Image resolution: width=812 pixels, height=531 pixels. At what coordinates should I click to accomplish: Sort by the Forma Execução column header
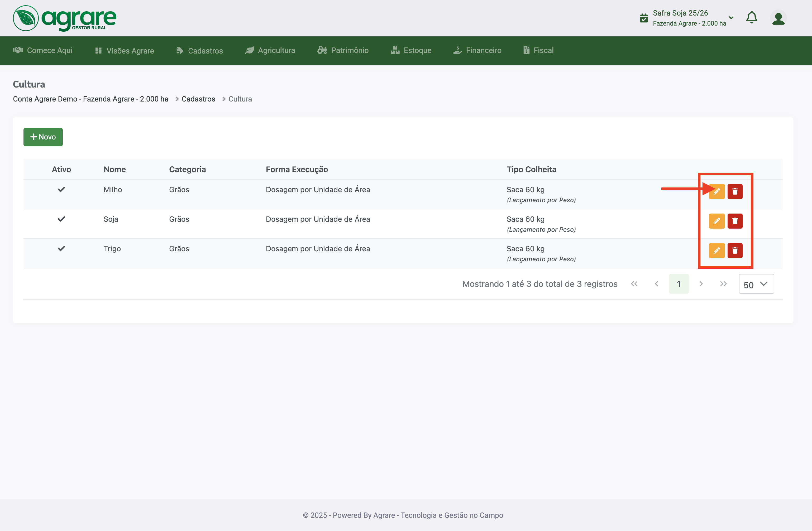[297, 170]
